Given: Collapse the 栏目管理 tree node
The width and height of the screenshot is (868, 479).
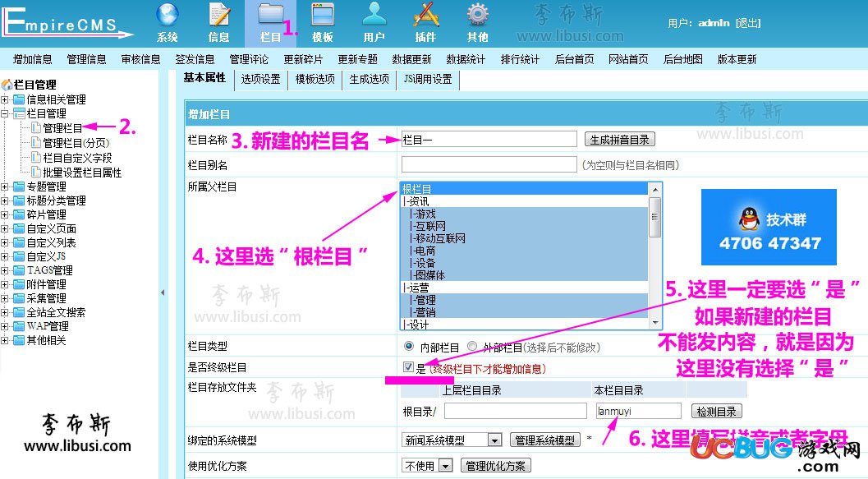Looking at the screenshot, I should tap(4, 114).
